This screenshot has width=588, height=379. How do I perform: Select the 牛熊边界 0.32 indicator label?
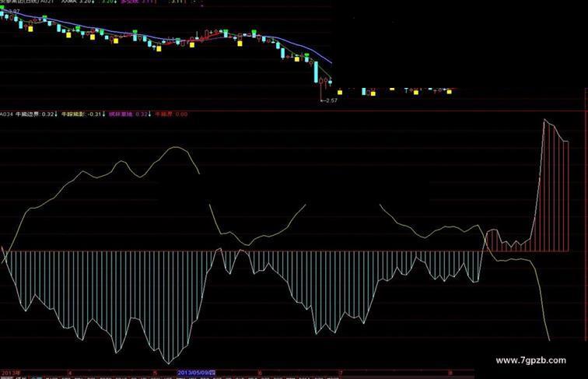tap(37, 114)
